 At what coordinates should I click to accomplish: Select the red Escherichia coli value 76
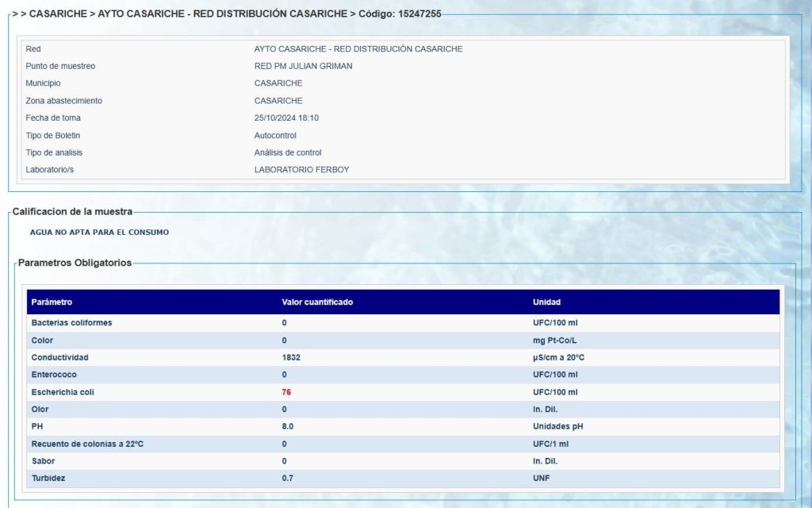point(286,392)
